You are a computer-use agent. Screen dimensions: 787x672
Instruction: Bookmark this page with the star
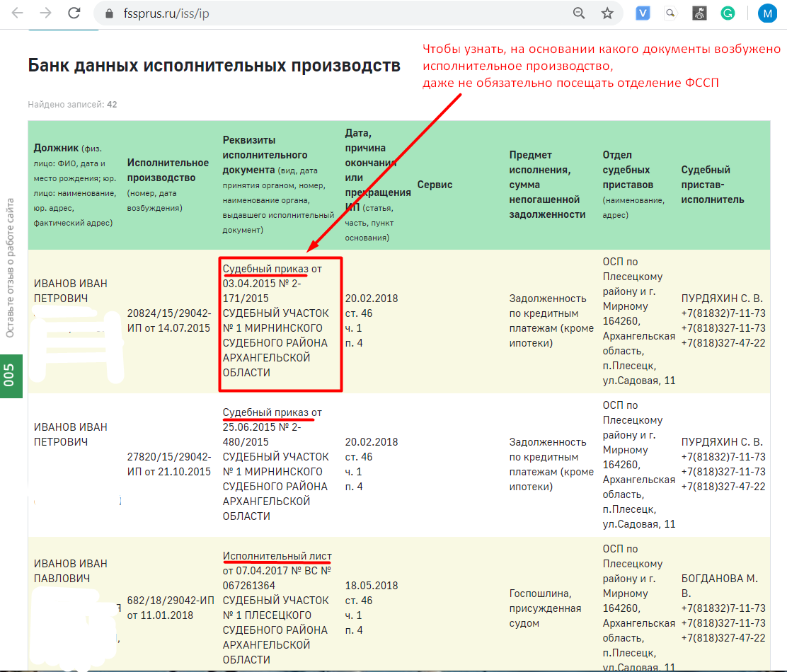pos(607,13)
